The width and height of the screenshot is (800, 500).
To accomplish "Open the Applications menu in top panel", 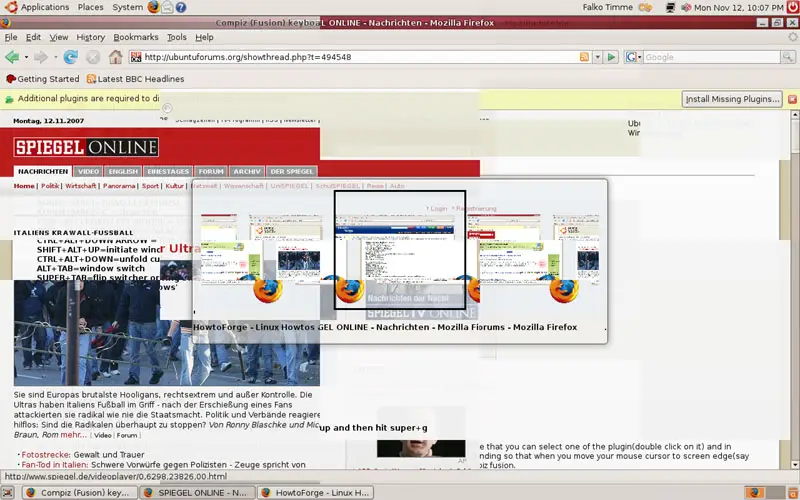I will click(x=37, y=7).
